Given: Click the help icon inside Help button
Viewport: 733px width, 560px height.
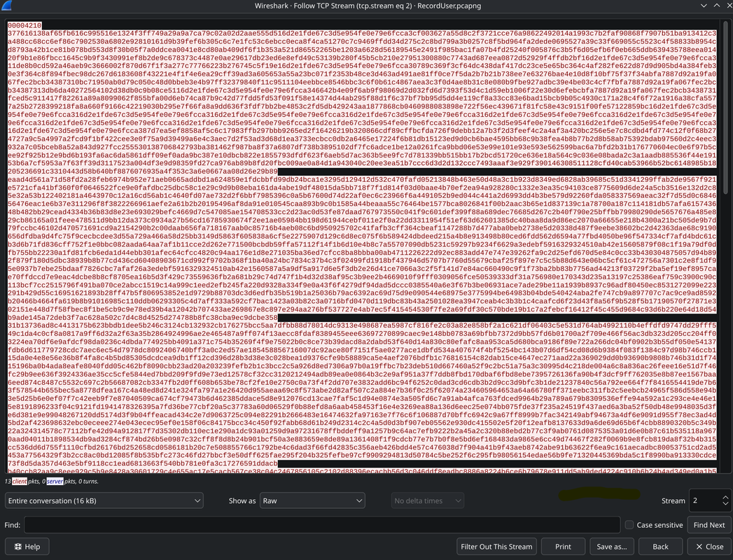Looking at the screenshot, I should [18, 547].
